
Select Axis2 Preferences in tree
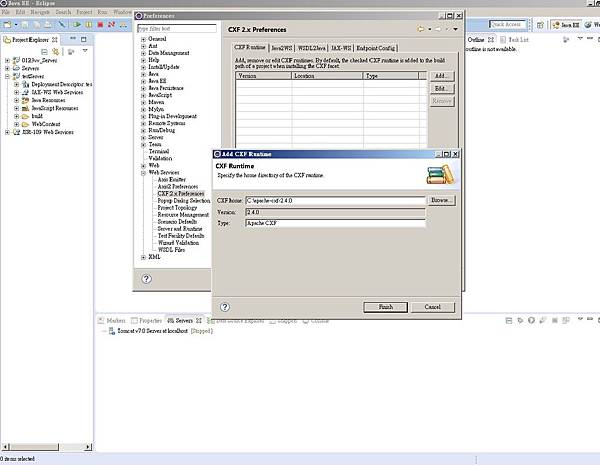point(178,187)
